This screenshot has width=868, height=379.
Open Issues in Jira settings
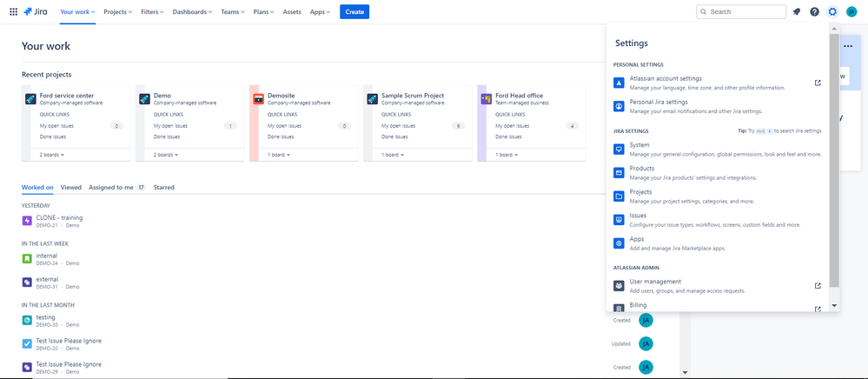point(638,216)
